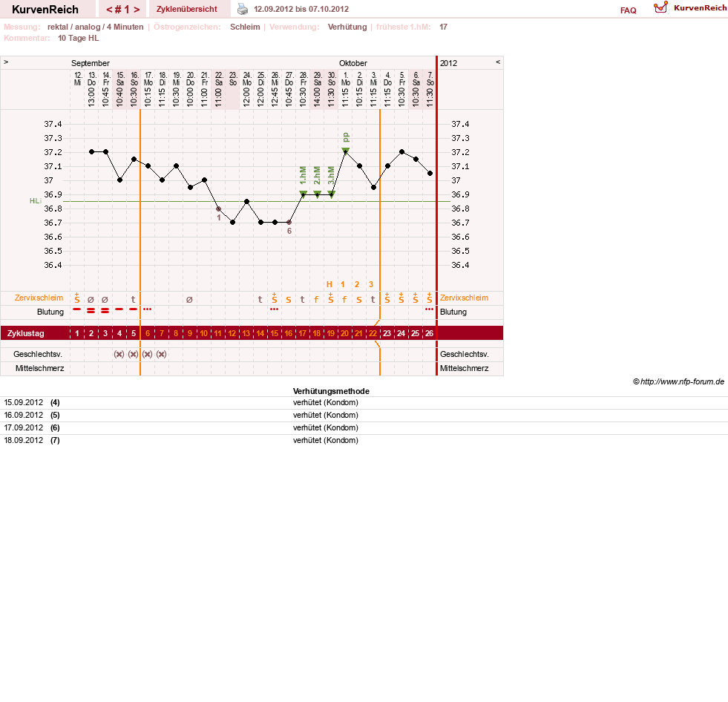Click the left Geschlechtsv. row label

(x=38, y=354)
